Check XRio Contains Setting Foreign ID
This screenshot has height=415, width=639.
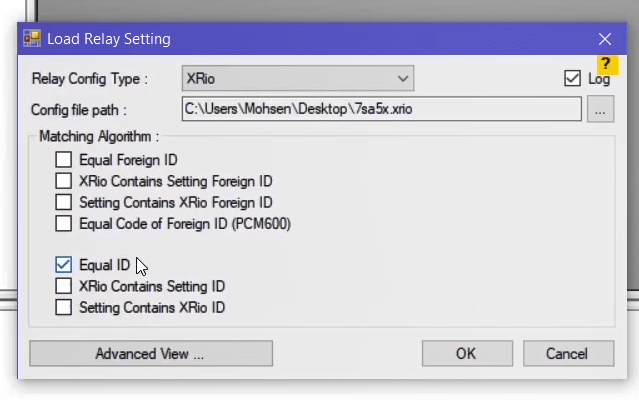pyautogui.click(x=64, y=181)
